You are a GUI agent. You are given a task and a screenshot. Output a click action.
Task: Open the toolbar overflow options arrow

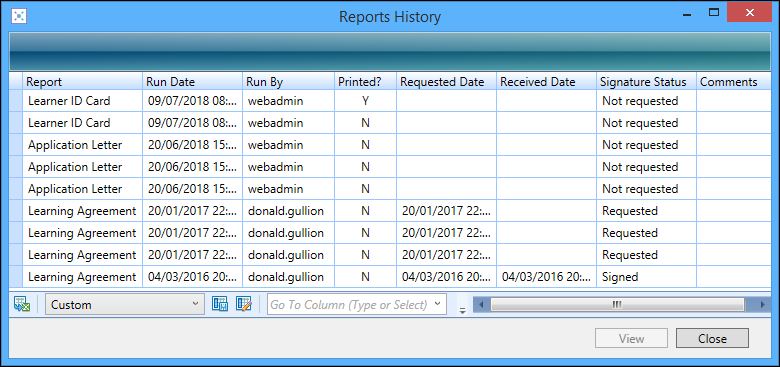(x=462, y=310)
